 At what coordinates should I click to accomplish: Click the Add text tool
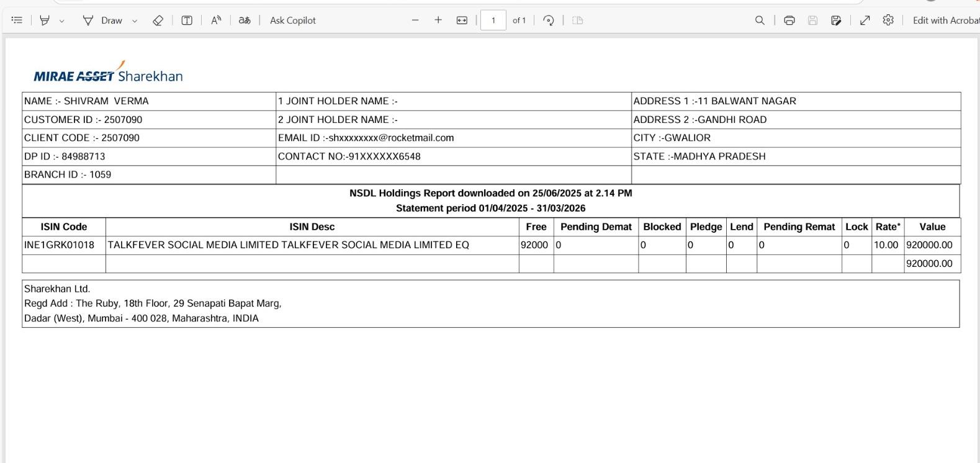click(x=187, y=20)
